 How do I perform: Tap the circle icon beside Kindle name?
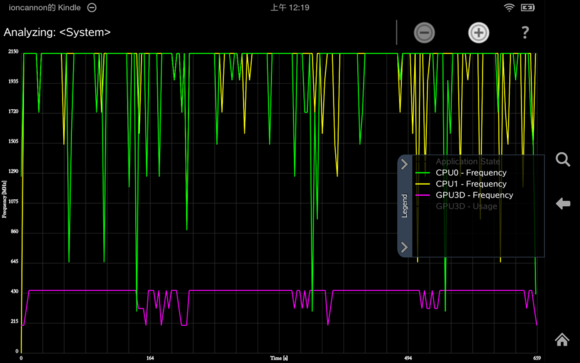click(92, 7)
